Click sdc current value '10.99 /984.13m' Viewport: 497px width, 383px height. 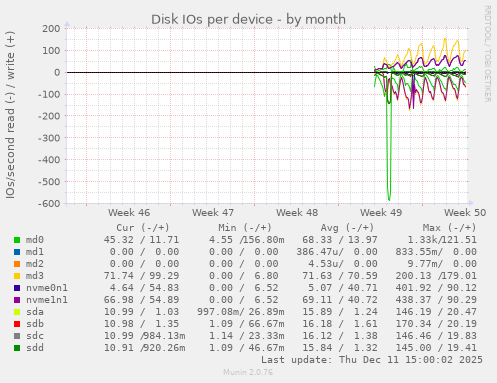(145, 336)
